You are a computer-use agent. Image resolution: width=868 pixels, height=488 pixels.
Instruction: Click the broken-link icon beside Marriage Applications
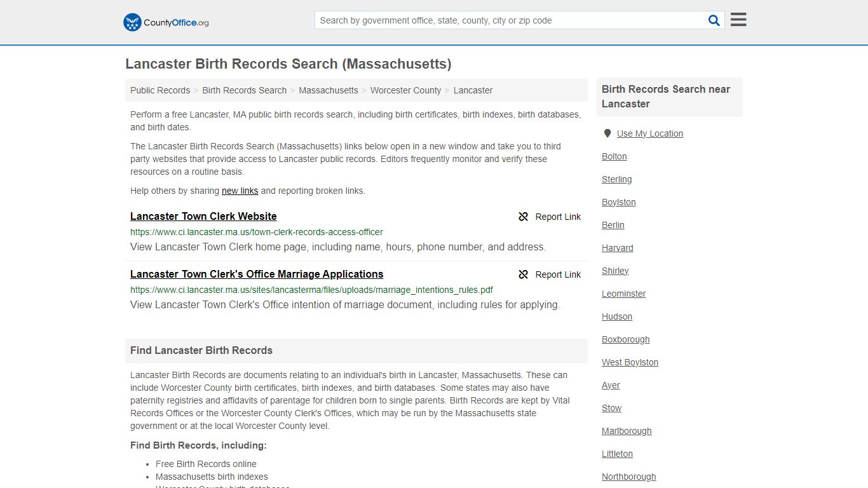point(524,274)
